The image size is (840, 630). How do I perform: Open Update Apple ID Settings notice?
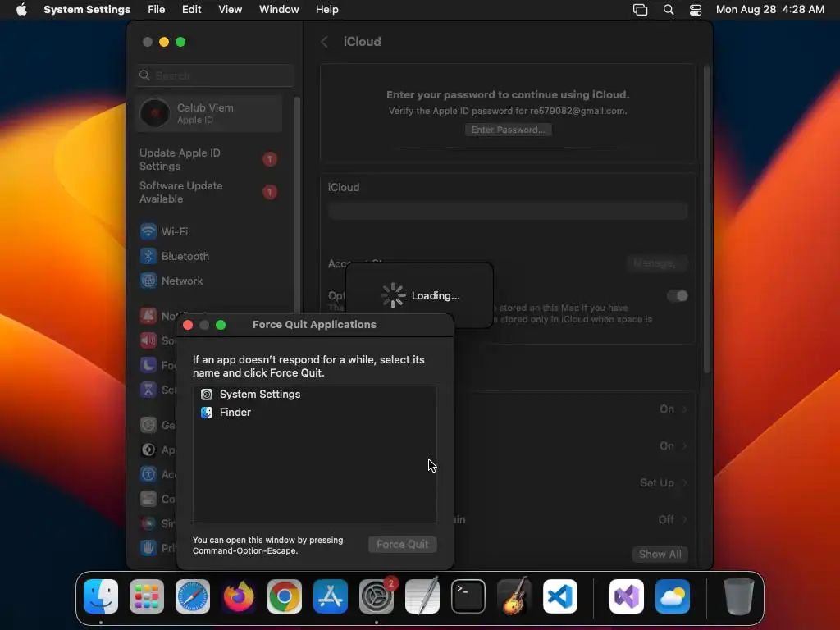pos(208,159)
